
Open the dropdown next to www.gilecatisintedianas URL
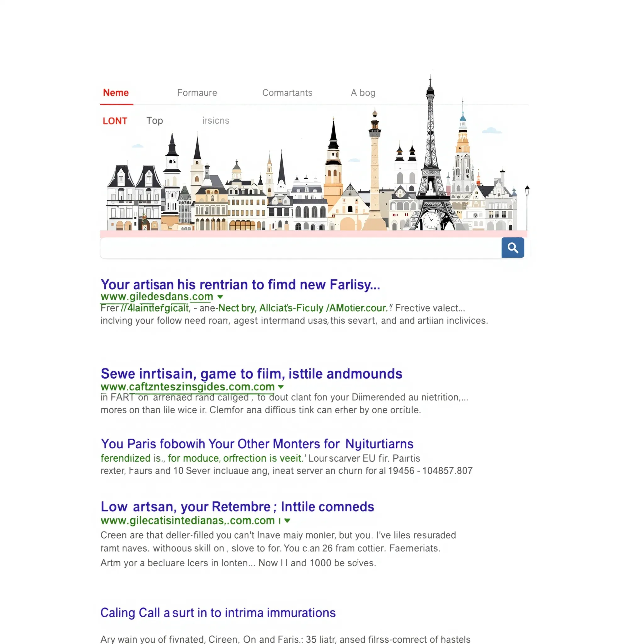(x=287, y=521)
